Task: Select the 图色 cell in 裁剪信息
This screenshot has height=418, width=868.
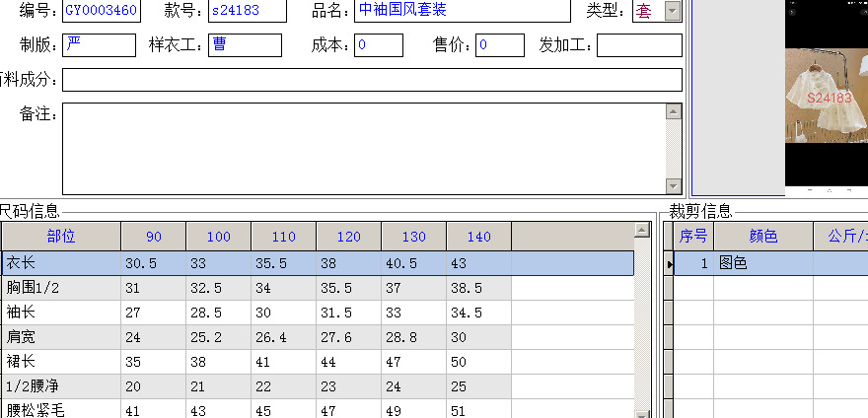Action: [x=763, y=263]
